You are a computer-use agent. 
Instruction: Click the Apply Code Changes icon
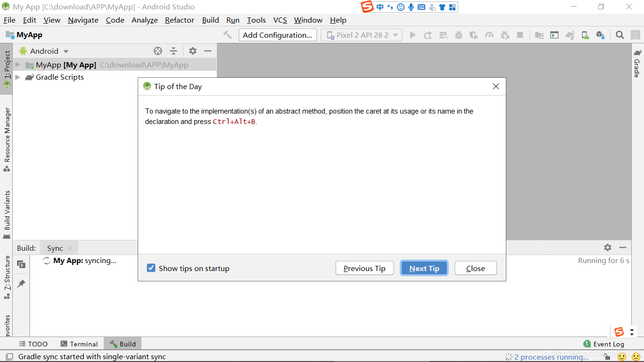coord(443,35)
